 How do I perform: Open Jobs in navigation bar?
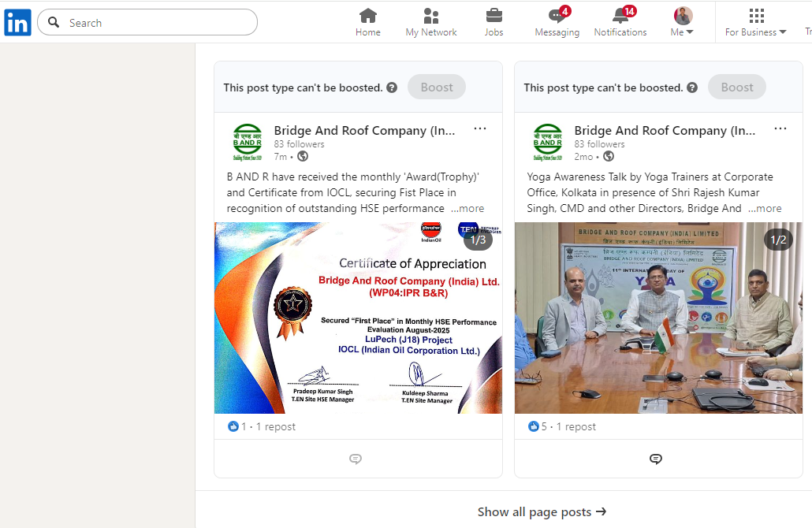pos(494,22)
